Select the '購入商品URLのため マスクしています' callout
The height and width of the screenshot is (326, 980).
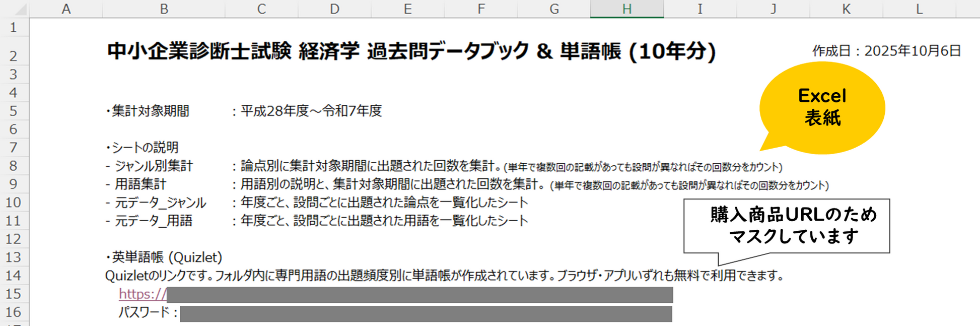point(786,226)
